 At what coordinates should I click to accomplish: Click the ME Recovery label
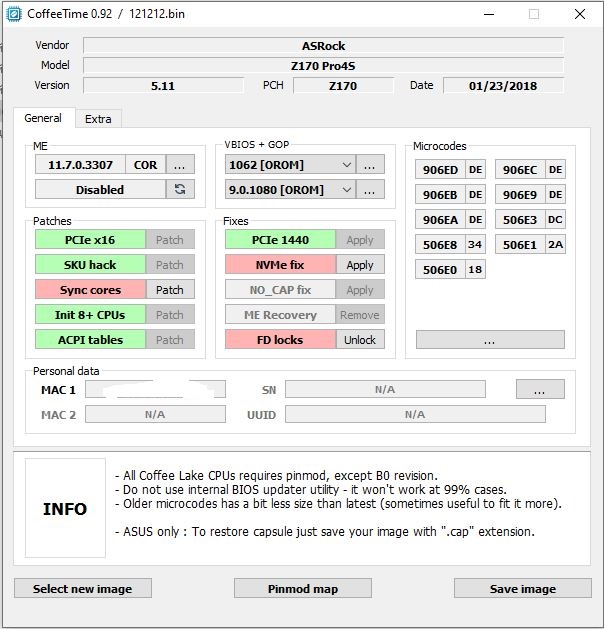click(x=280, y=314)
